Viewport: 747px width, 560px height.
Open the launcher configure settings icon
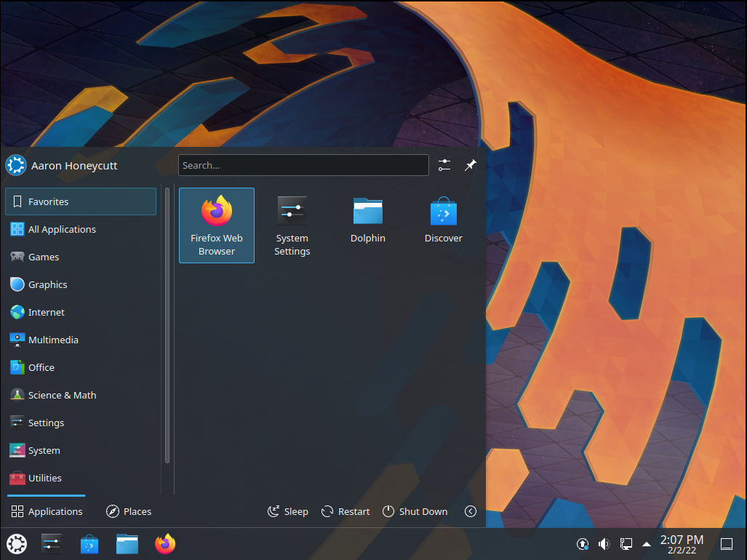coord(444,165)
